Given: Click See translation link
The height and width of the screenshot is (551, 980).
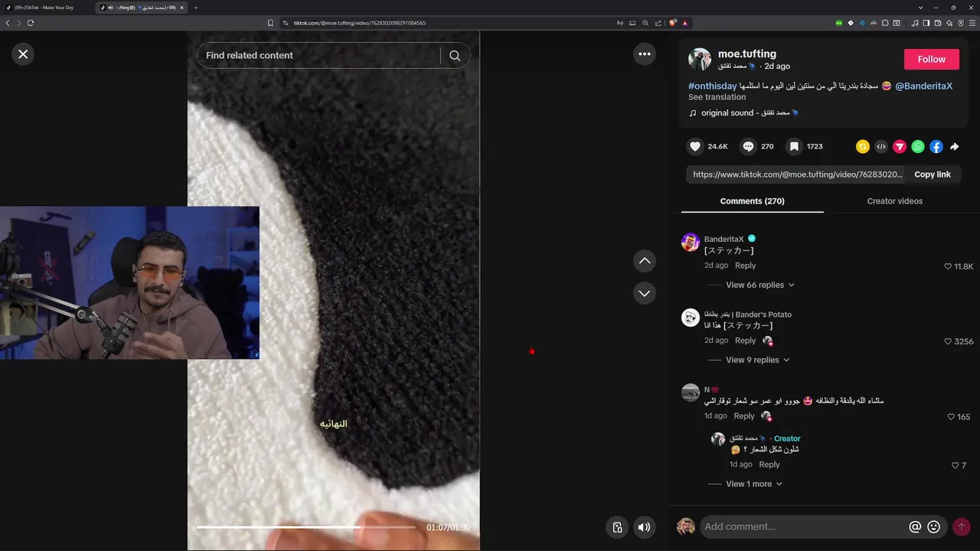Looking at the screenshot, I should coord(717,97).
